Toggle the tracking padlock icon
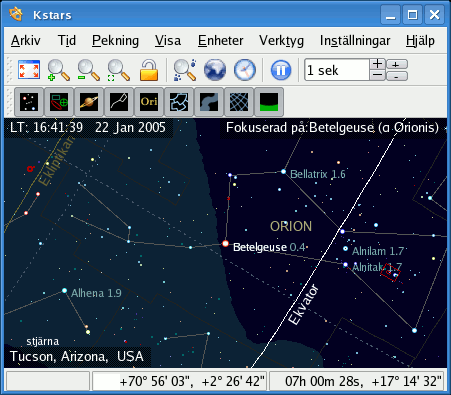Screen dimensions: 451x395 [x=149, y=70]
